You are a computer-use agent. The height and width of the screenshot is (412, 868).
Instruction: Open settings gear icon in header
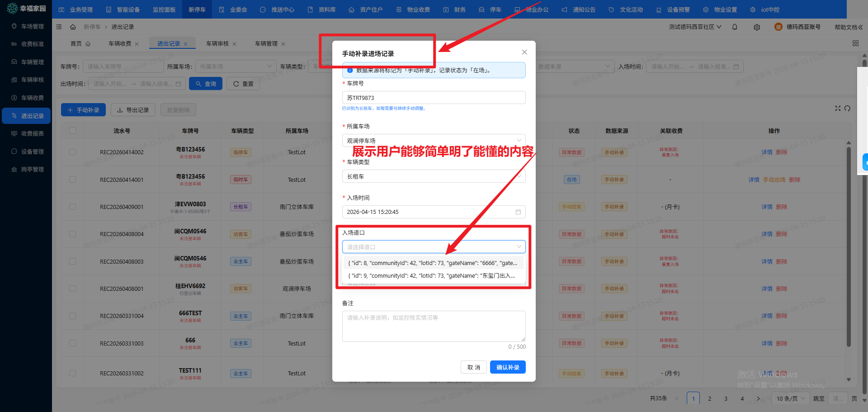pos(757,27)
